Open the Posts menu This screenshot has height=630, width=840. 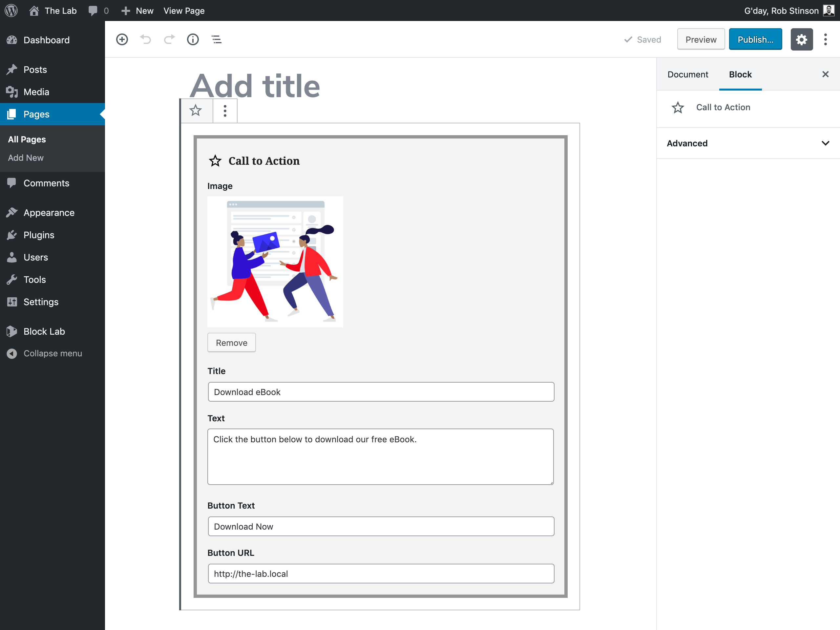click(x=52, y=70)
